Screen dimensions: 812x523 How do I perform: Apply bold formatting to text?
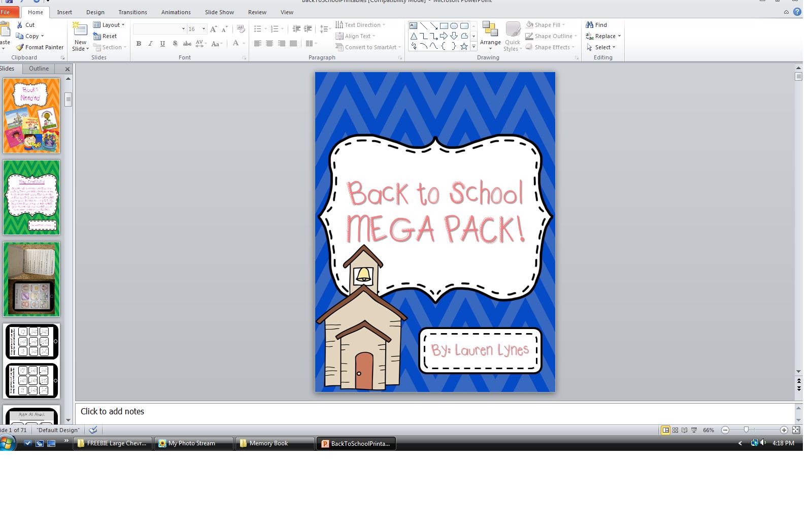139,44
